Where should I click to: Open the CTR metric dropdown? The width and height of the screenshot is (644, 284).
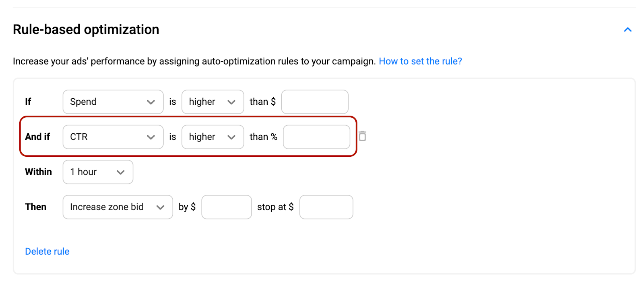click(113, 137)
